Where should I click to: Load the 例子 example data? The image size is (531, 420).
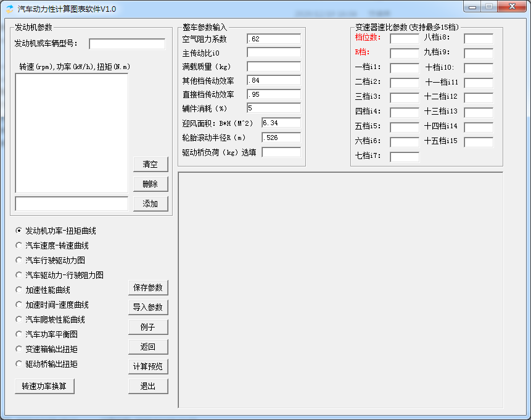148,327
